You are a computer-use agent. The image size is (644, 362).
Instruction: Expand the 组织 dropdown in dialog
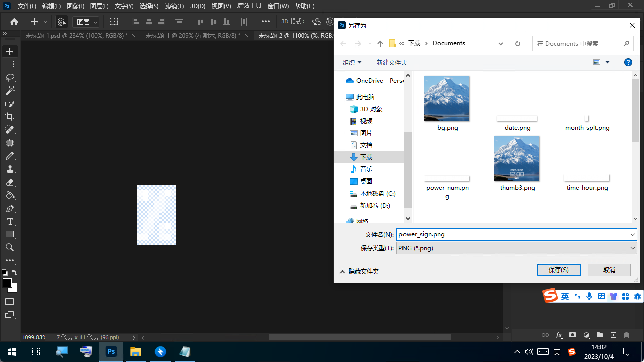[x=352, y=62]
